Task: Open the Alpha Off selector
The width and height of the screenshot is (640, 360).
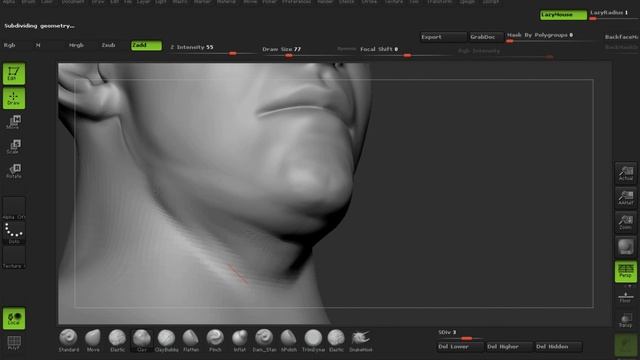Action: [x=14, y=209]
